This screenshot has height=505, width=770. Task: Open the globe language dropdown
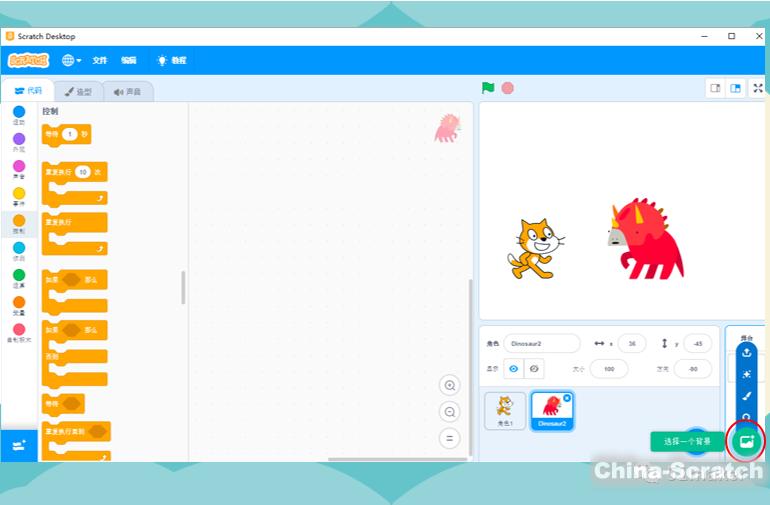pos(72,60)
